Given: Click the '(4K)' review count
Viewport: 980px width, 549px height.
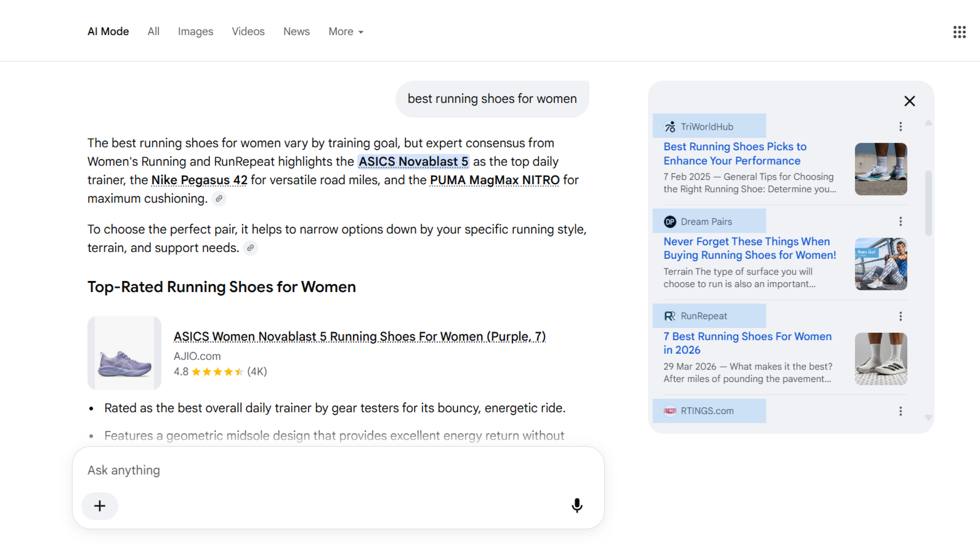Looking at the screenshot, I should pyautogui.click(x=257, y=372).
